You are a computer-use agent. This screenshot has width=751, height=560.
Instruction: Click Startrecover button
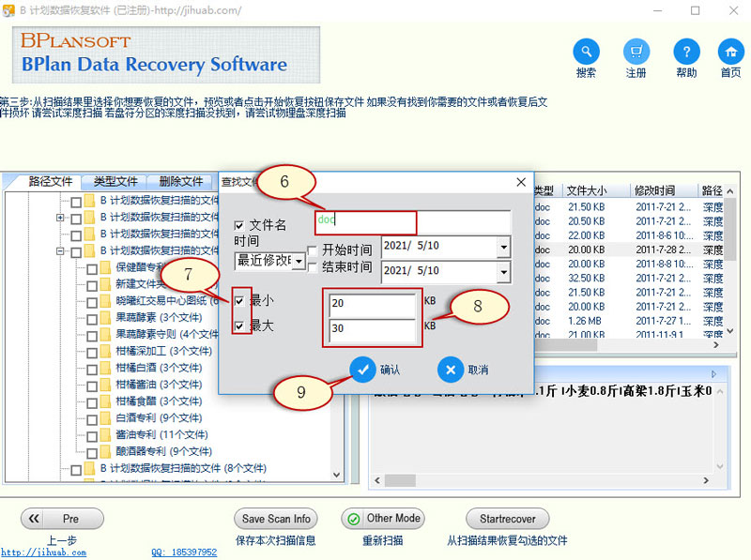pyautogui.click(x=508, y=519)
